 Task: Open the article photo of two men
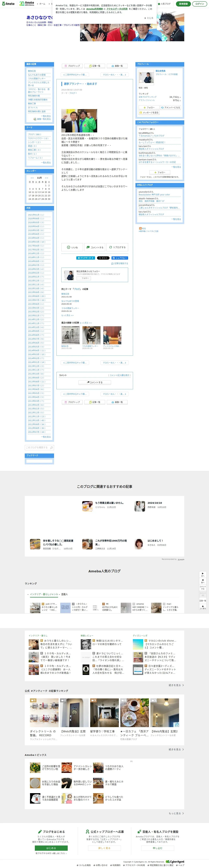[x=79, y=121]
